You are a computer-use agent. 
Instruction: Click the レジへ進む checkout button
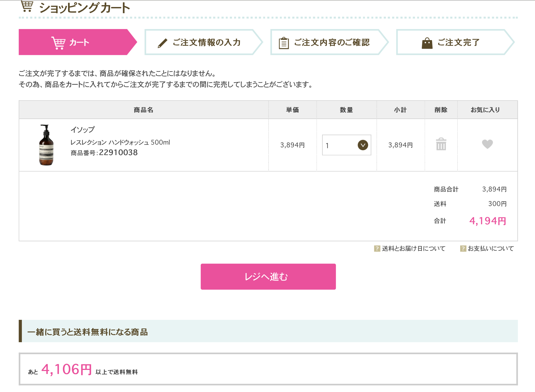(268, 276)
